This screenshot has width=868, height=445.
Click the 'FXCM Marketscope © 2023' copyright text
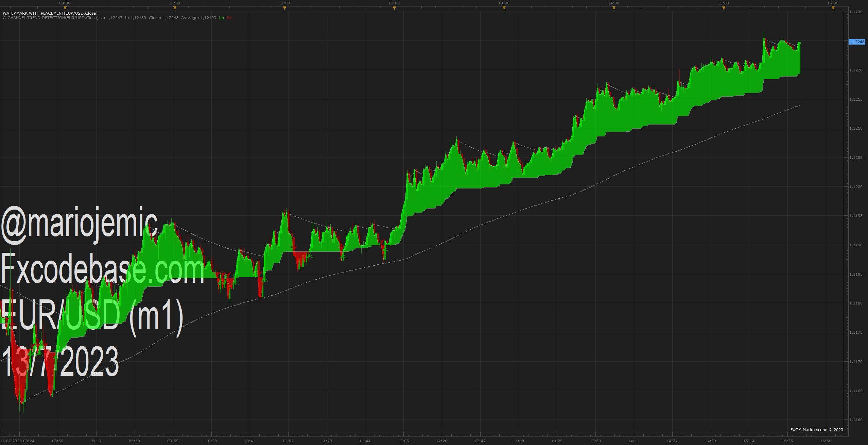(817, 430)
